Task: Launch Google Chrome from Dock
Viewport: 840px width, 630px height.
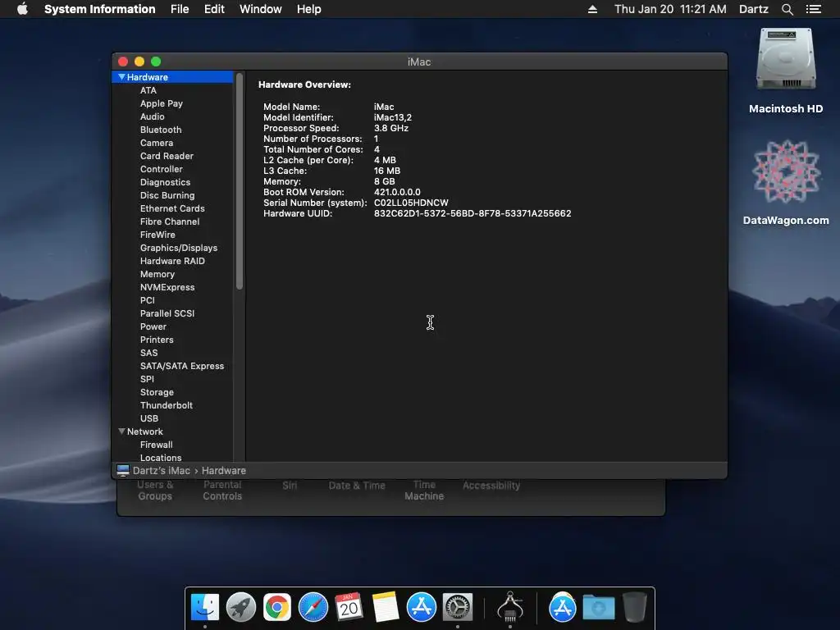Action: tap(277, 607)
